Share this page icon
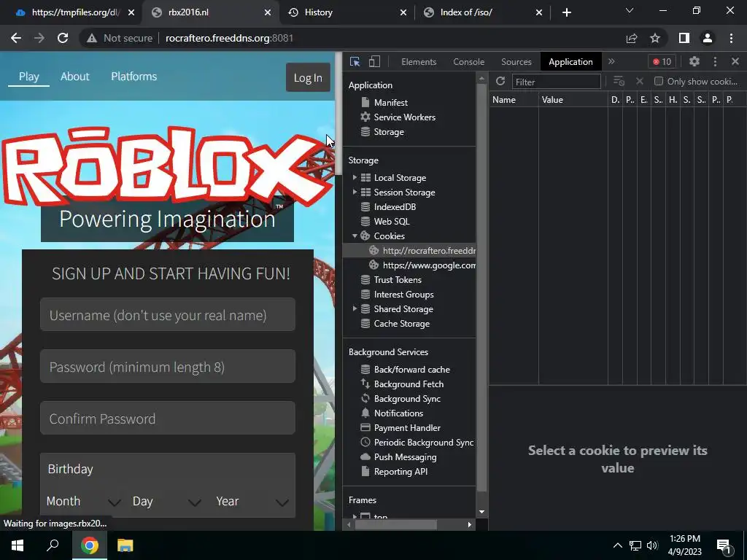Image resolution: width=747 pixels, height=560 pixels. (632, 38)
